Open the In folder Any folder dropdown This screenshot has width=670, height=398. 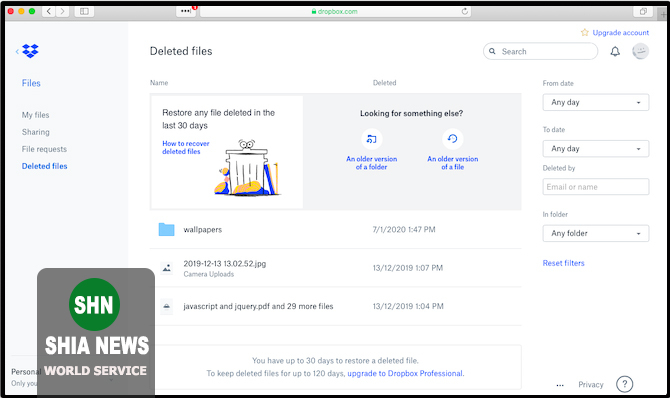click(596, 233)
